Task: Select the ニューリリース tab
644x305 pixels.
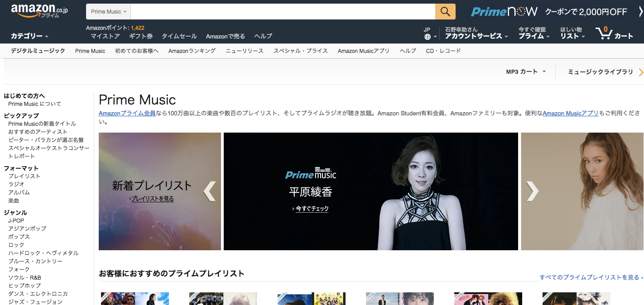Action: 245,51
